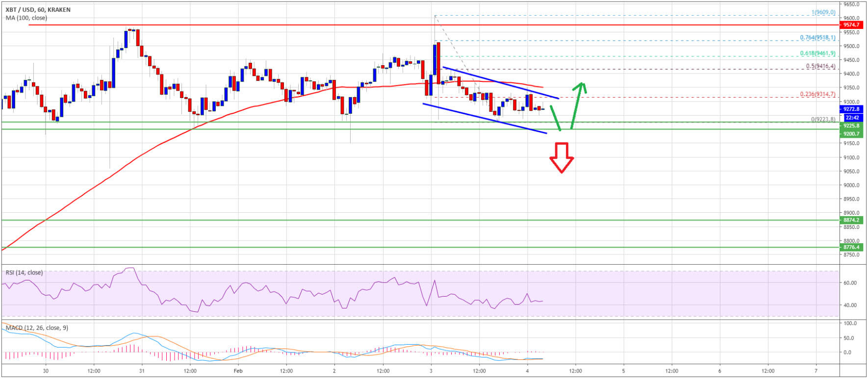Viewport: 868px width, 378px height.
Task: Click the 8950.0 price axis label
Action: tap(851, 200)
